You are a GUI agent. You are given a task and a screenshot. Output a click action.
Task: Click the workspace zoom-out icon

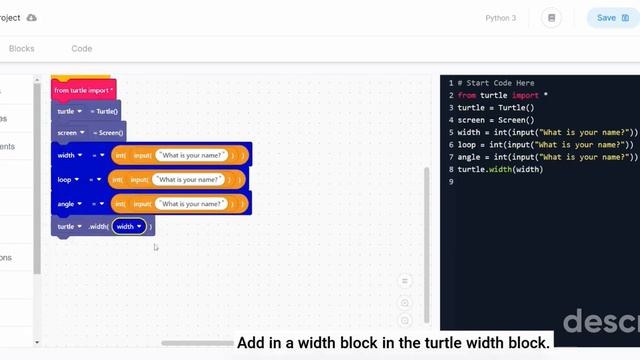click(404, 321)
